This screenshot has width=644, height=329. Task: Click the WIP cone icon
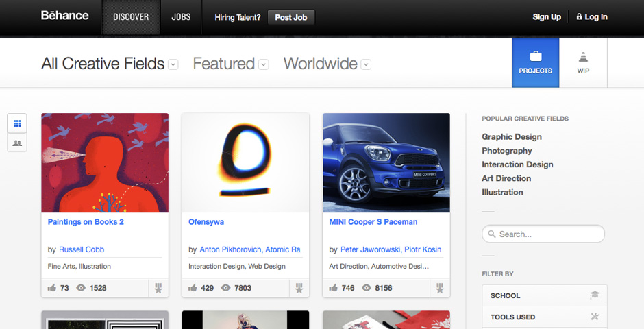coord(583,57)
